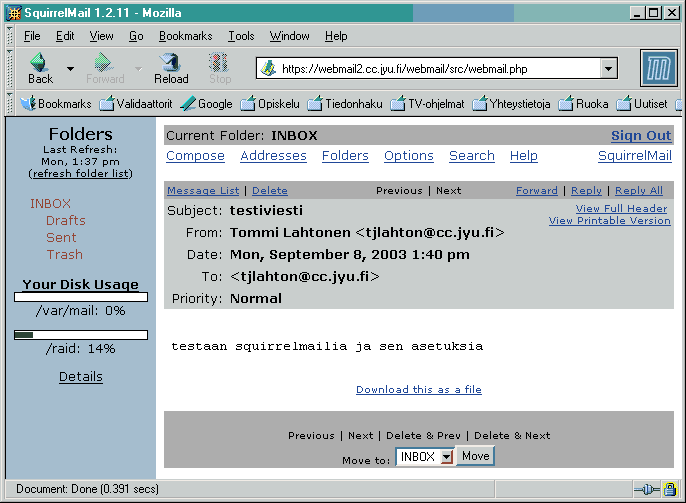686x503 pixels.
Task: Open the Forward history dropdown arrow
Action: pyautogui.click(x=138, y=69)
